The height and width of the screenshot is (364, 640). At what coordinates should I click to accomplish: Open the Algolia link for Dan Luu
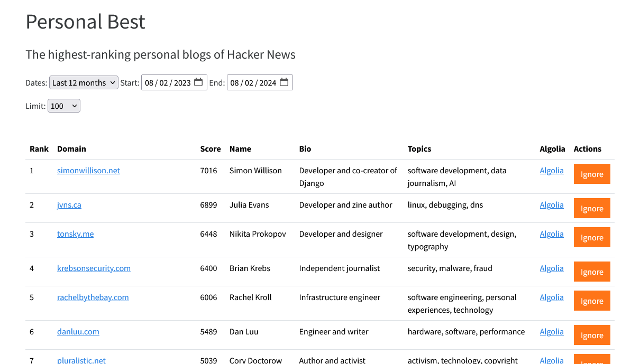[552, 332]
